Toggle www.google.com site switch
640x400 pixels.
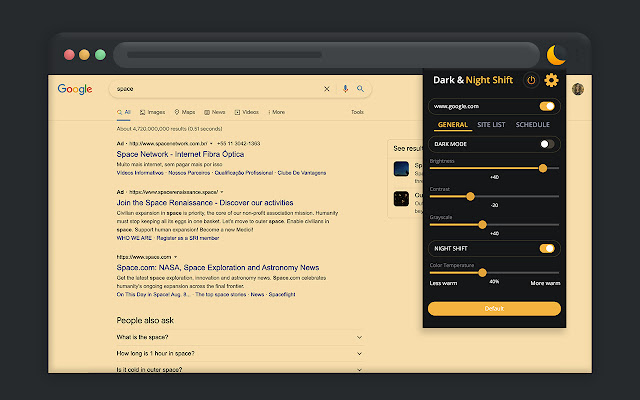click(x=547, y=106)
